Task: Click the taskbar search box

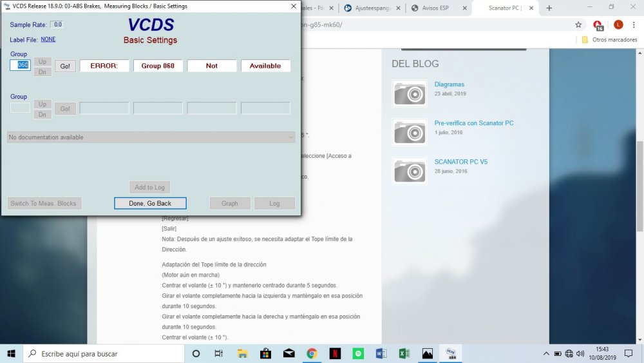Action: 104,353
